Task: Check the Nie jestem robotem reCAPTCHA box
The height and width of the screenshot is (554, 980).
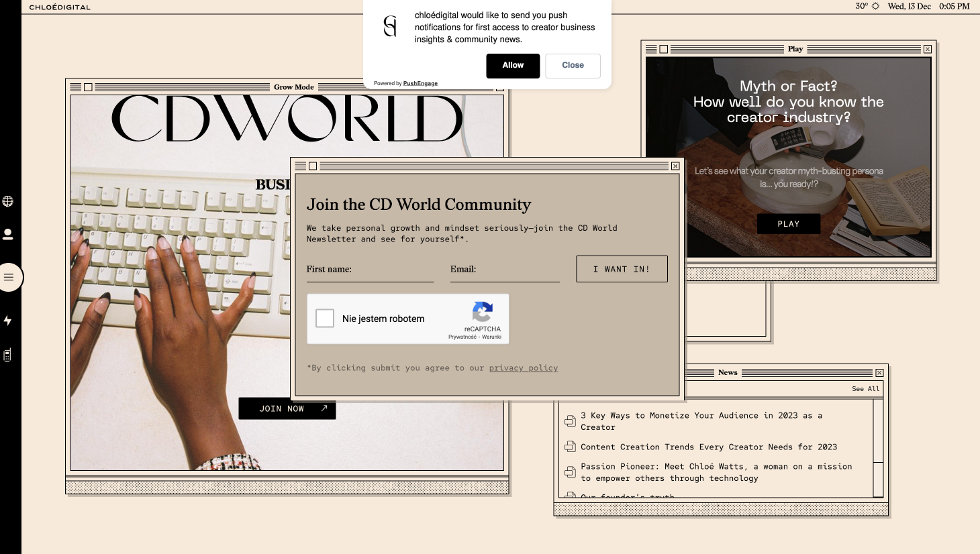Action: tap(325, 319)
